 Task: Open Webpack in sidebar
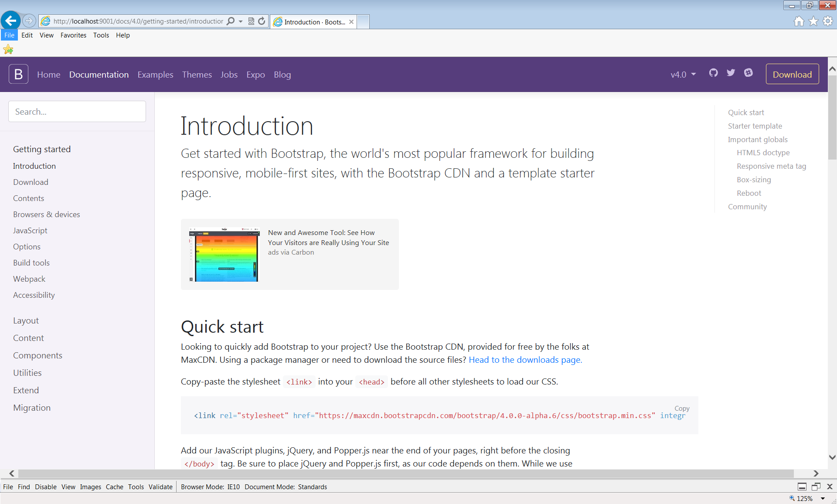29,279
